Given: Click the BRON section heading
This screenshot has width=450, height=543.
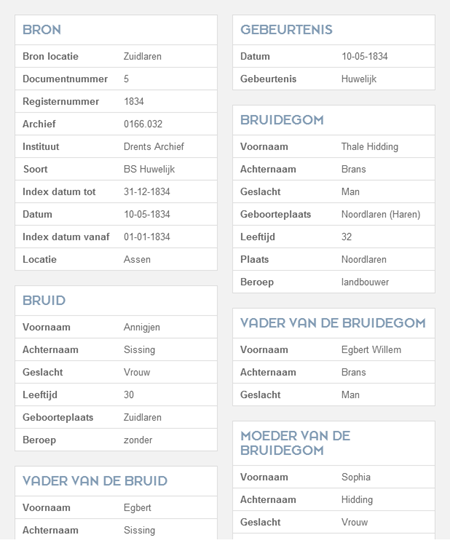Looking at the screenshot, I should tap(42, 30).
